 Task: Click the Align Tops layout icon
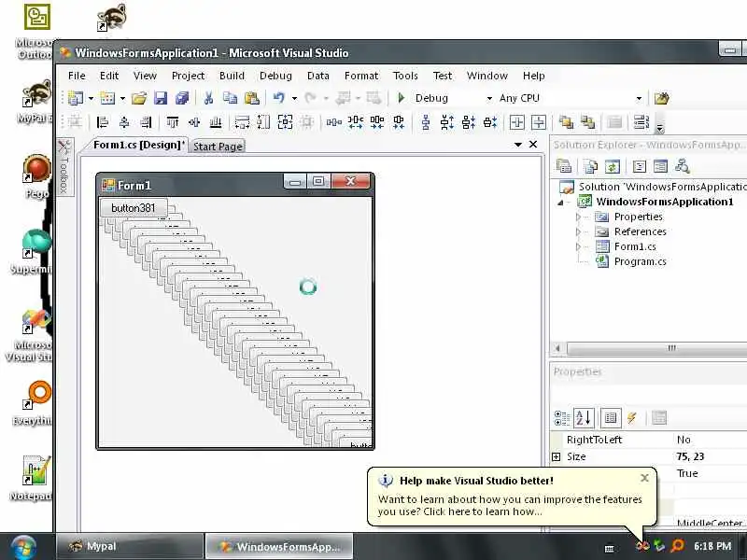pyautogui.click(x=173, y=122)
